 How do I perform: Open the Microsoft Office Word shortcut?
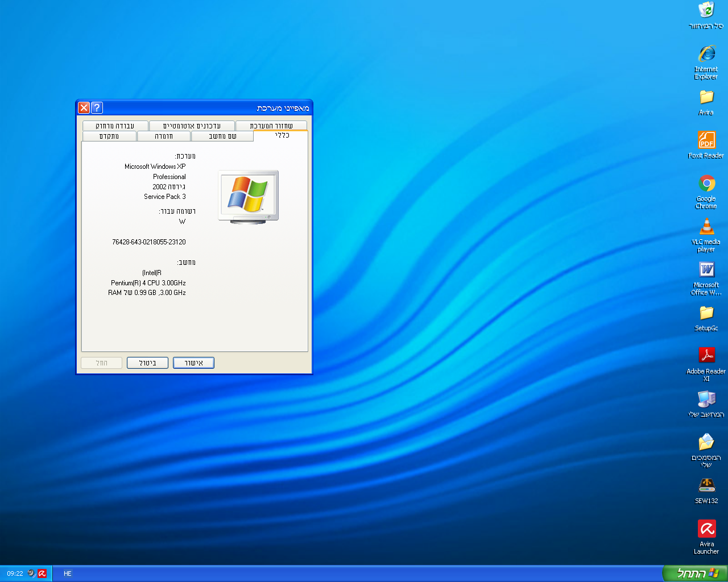tap(706, 278)
